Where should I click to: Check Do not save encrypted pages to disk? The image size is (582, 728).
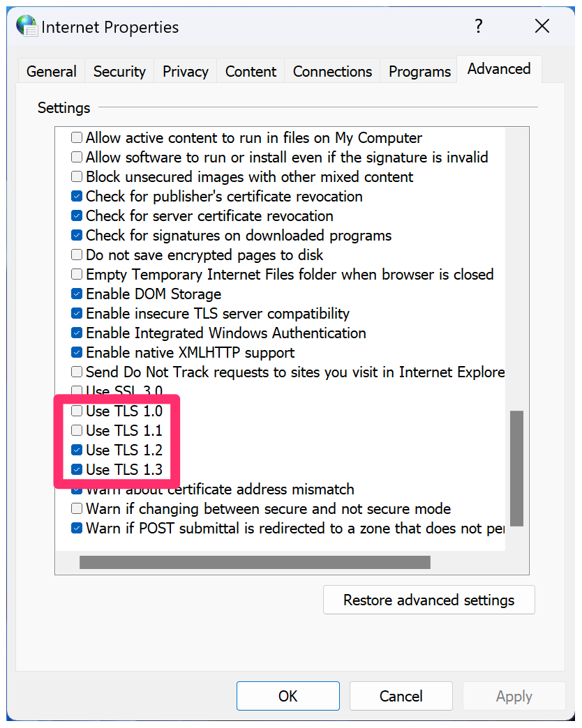point(77,255)
